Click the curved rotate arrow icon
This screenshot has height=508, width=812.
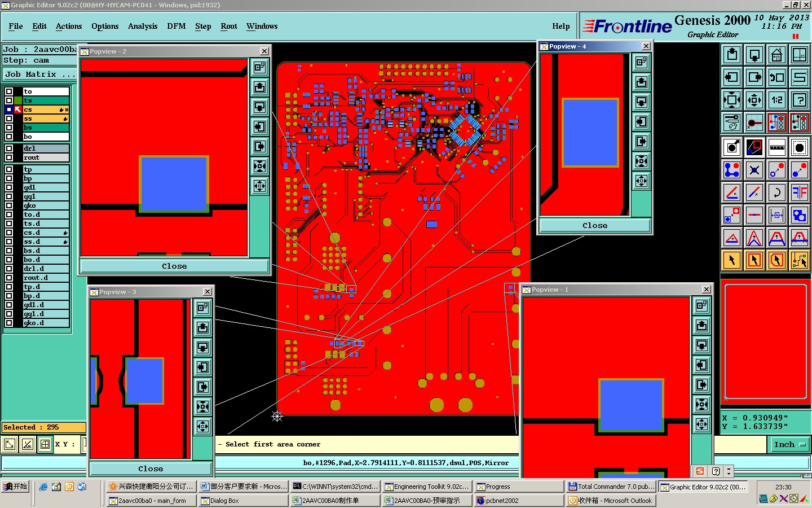(x=777, y=192)
